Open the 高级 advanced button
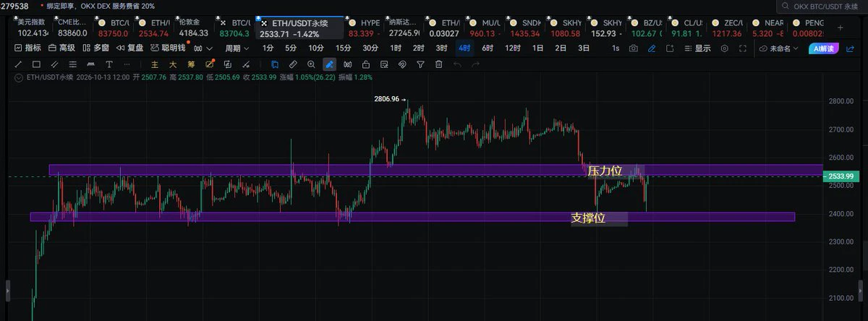The image size is (868, 321). pos(61,48)
